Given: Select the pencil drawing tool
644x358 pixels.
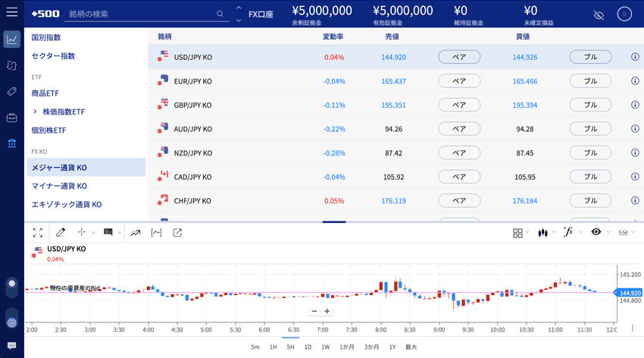Looking at the screenshot, I should (x=61, y=233).
